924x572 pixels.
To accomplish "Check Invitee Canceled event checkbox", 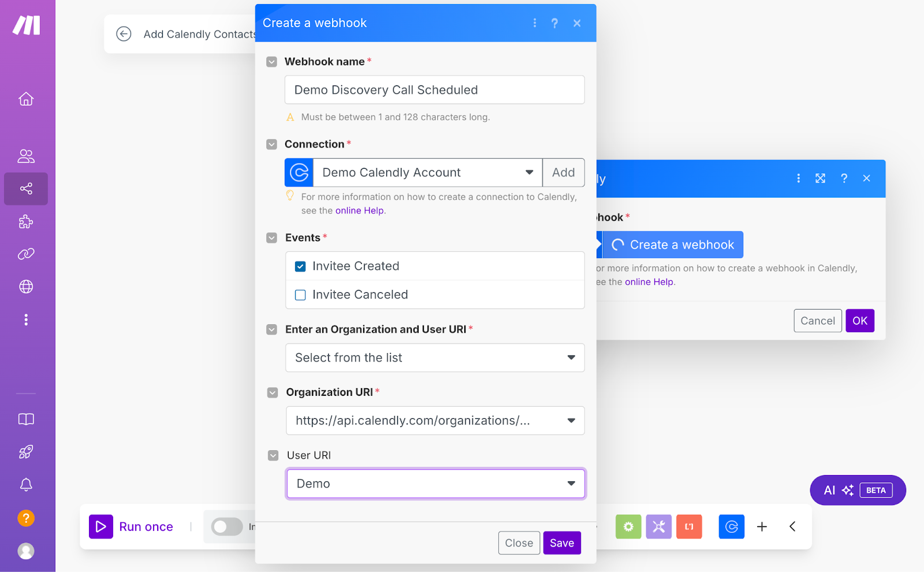I will point(300,295).
